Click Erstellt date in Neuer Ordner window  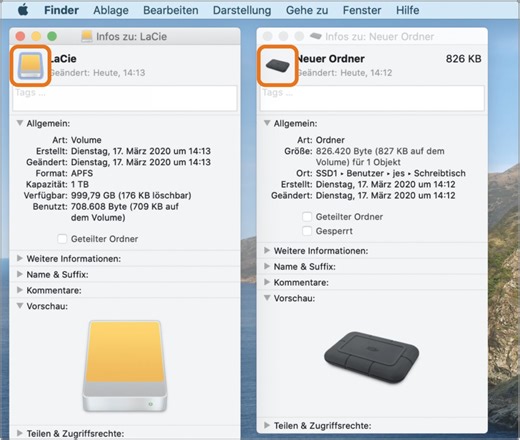(x=385, y=184)
